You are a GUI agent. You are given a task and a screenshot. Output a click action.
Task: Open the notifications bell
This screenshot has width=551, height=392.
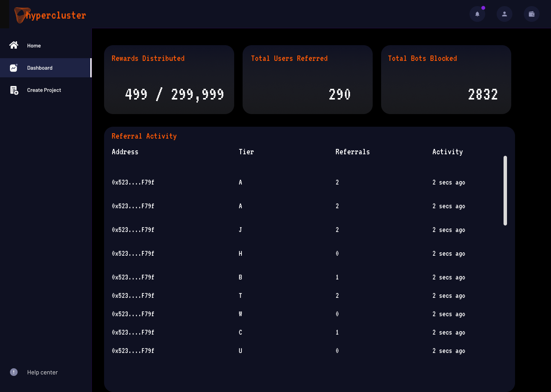[477, 14]
